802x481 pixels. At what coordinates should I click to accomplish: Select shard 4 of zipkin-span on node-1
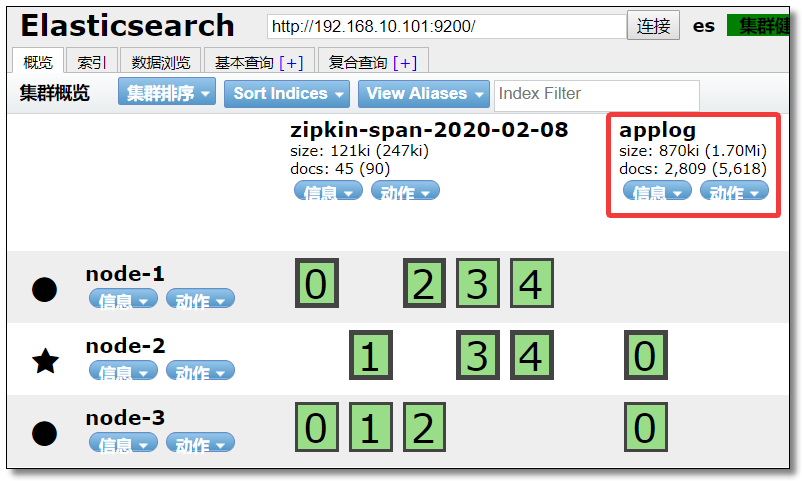pyautogui.click(x=532, y=283)
